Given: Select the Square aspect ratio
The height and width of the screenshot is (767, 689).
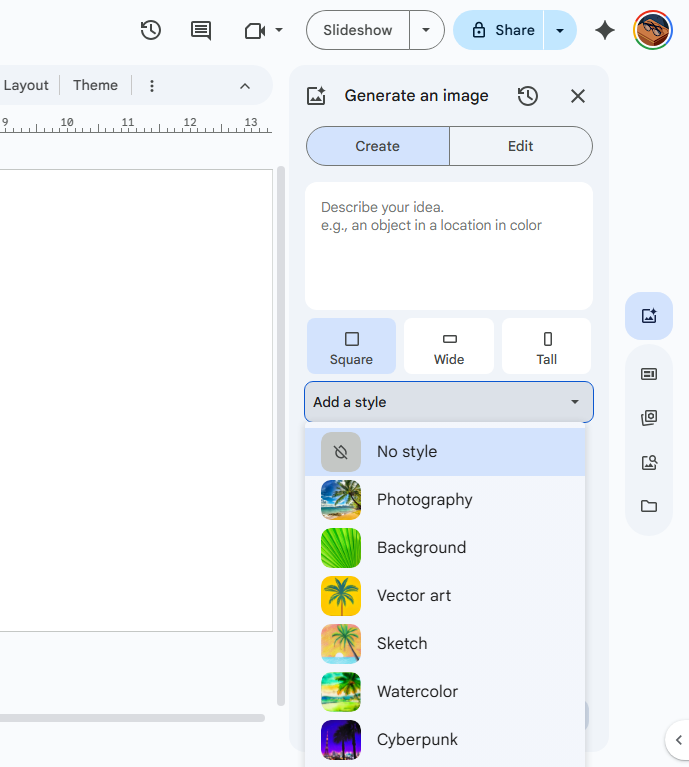Looking at the screenshot, I should [351, 346].
